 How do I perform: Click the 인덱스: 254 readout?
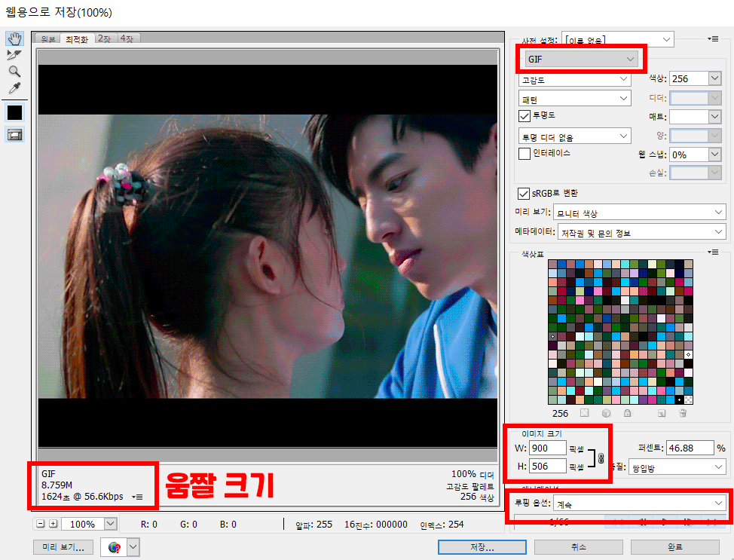click(442, 525)
